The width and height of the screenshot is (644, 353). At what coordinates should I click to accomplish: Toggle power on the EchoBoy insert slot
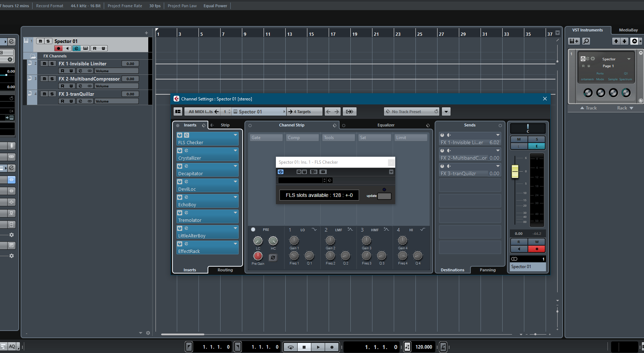(180, 197)
